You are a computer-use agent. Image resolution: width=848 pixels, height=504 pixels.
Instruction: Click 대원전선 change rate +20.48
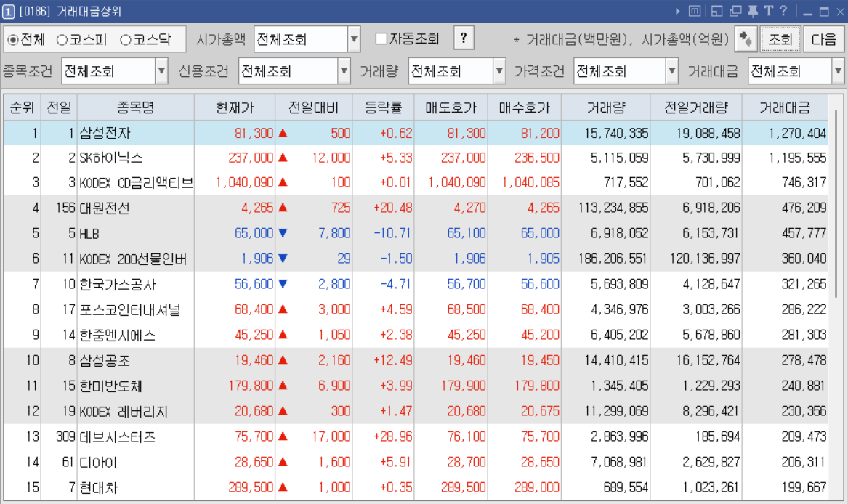(393, 208)
